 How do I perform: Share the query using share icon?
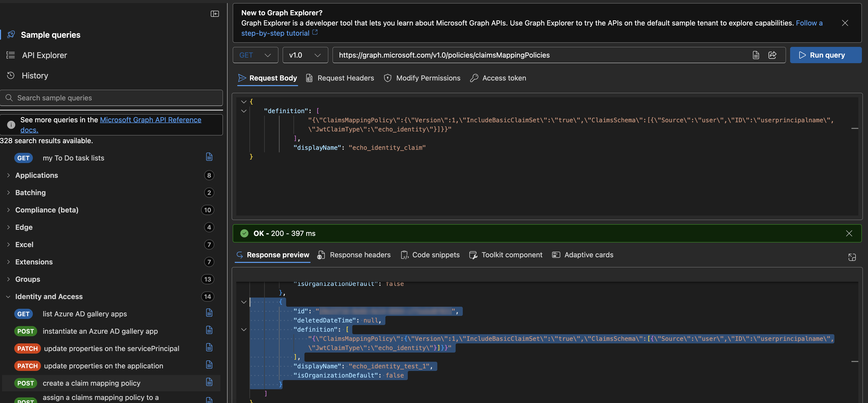point(772,55)
